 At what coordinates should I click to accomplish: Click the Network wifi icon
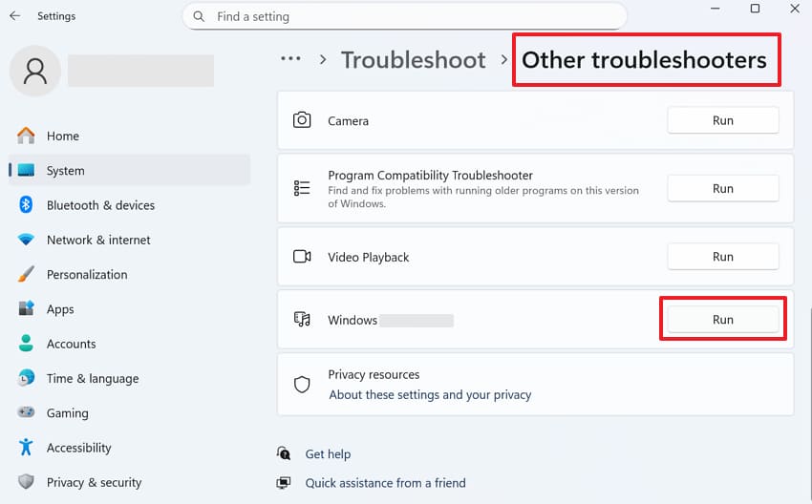pyautogui.click(x=26, y=240)
